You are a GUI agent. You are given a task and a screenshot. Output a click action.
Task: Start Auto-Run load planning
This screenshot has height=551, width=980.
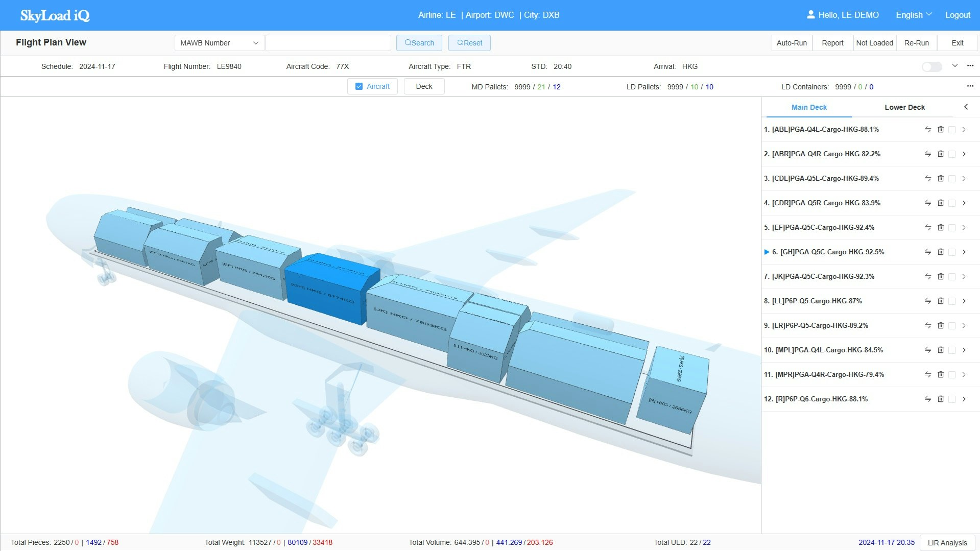792,43
